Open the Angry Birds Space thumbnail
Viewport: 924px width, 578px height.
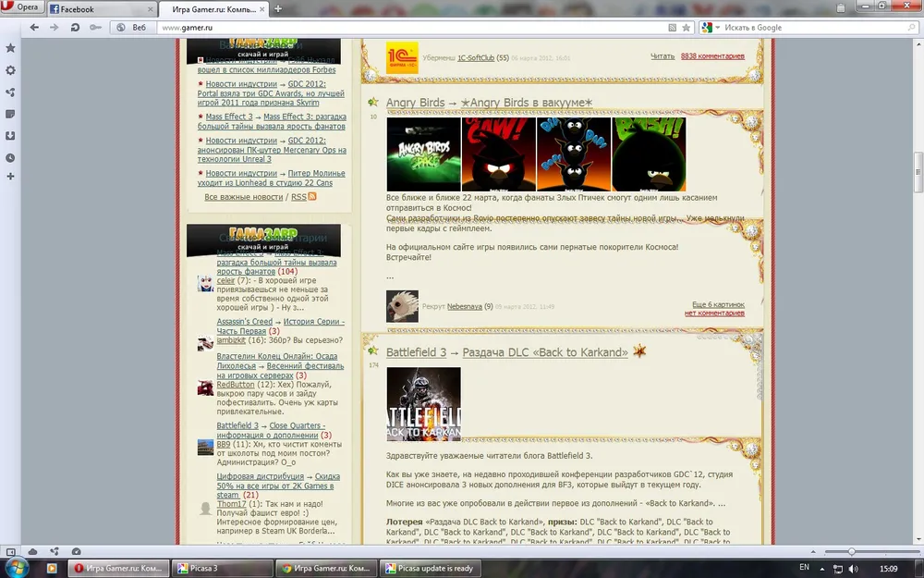pos(423,154)
